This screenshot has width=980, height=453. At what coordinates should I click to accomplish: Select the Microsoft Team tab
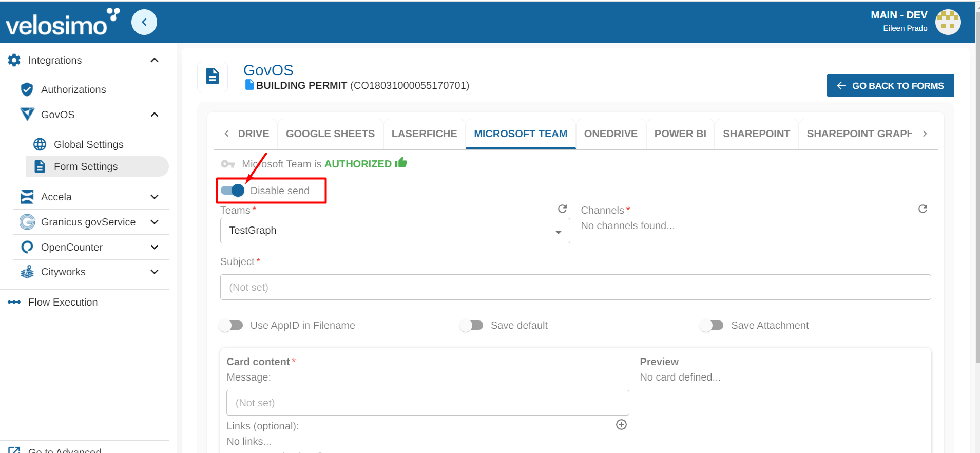(x=521, y=134)
